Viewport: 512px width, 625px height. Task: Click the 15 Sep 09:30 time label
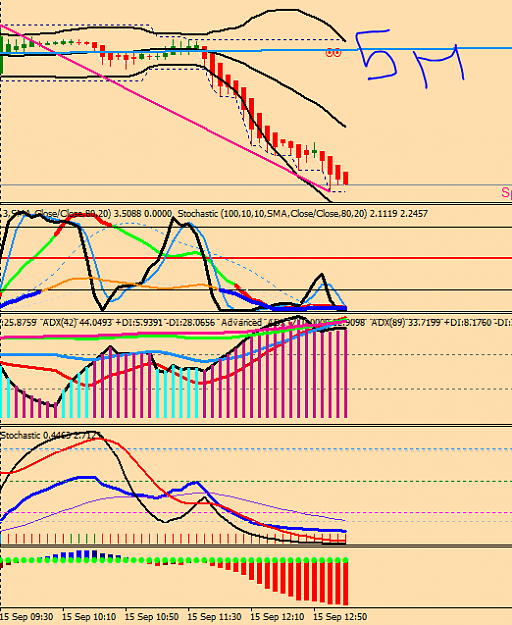click(x=26, y=617)
